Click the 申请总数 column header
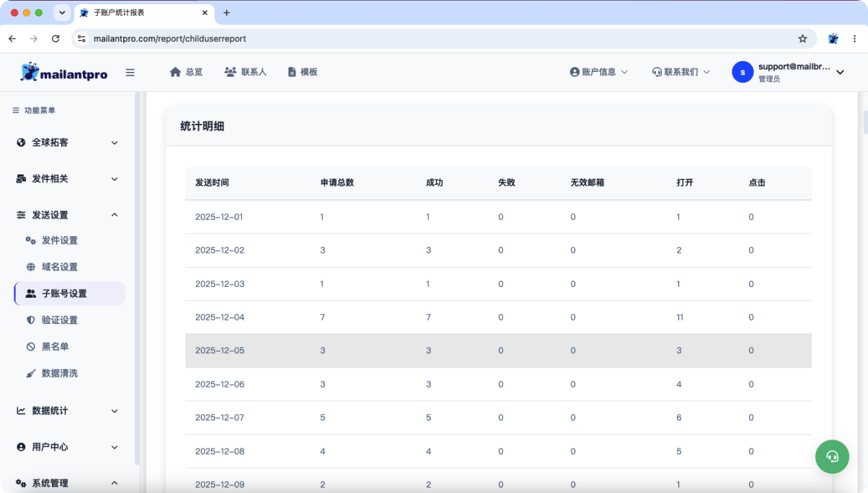This screenshot has height=493, width=868. point(337,183)
